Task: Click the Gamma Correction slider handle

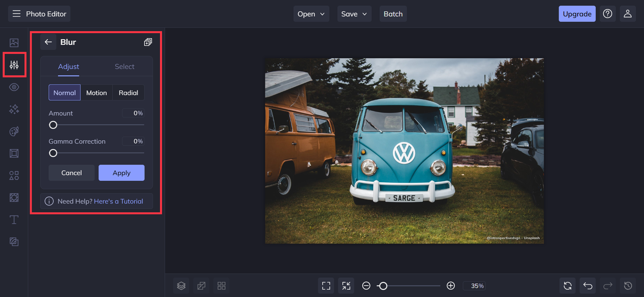Action: coord(53,153)
